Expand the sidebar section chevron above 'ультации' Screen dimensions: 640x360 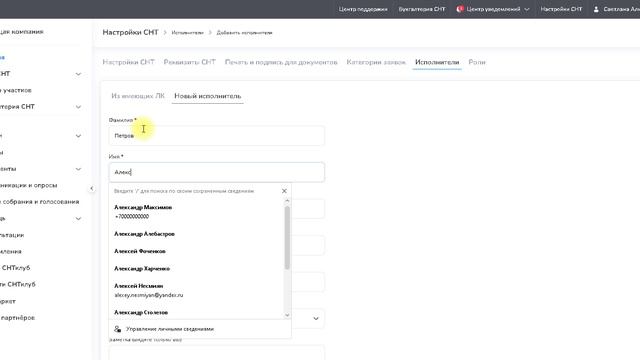(x=78, y=219)
